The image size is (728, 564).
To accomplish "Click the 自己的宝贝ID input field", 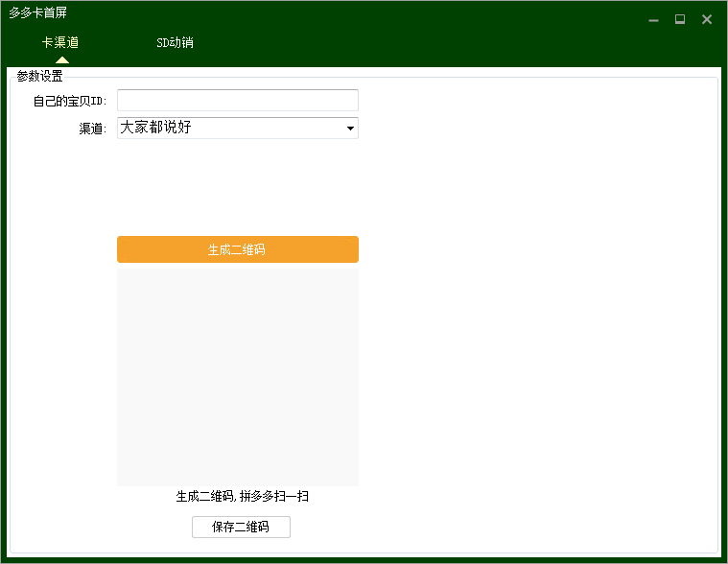I will pyautogui.click(x=237, y=101).
